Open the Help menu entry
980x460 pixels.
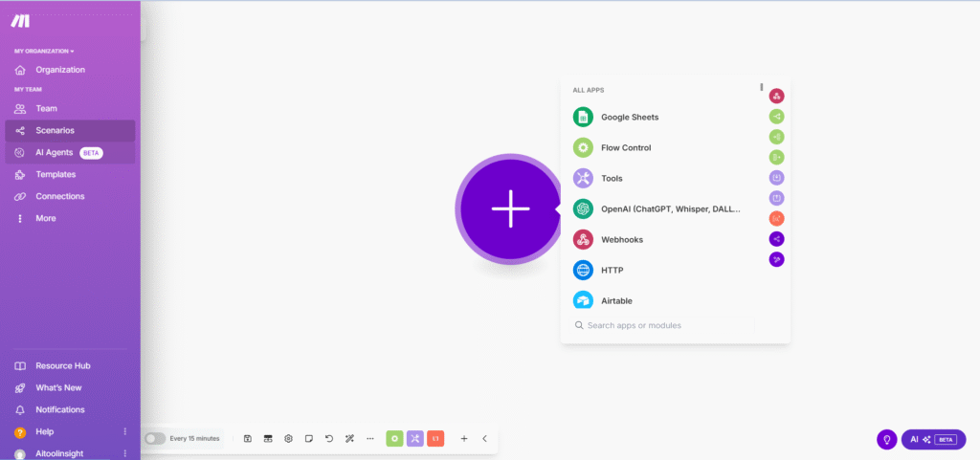[44, 432]
